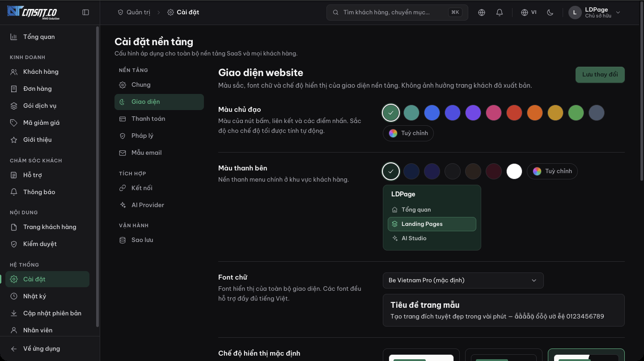
Task: Open Nhân viên in sidebar
Action: point(47,330)
